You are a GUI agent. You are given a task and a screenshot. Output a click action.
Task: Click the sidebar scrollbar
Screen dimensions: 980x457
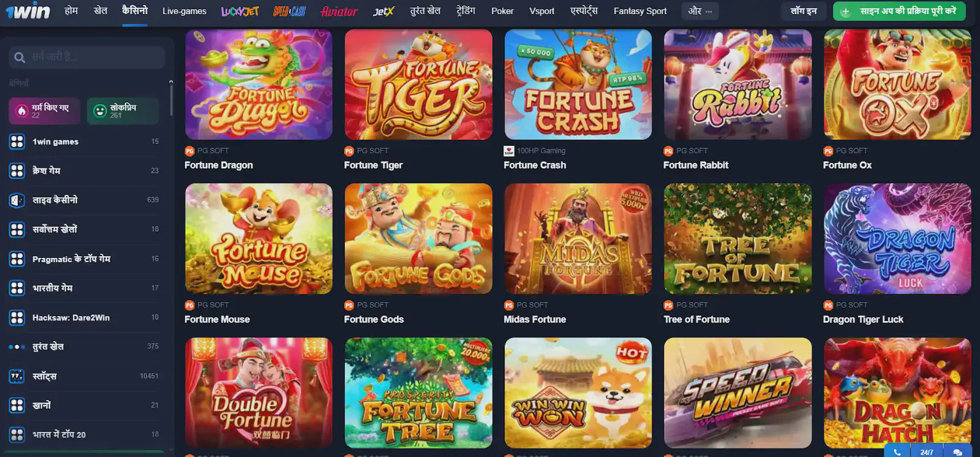coord(171,101)
